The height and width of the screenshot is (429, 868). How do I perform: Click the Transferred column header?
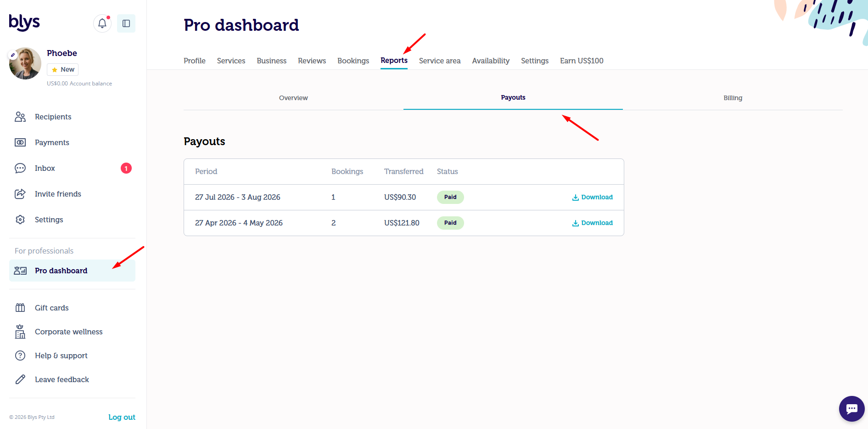coord(404,171)
